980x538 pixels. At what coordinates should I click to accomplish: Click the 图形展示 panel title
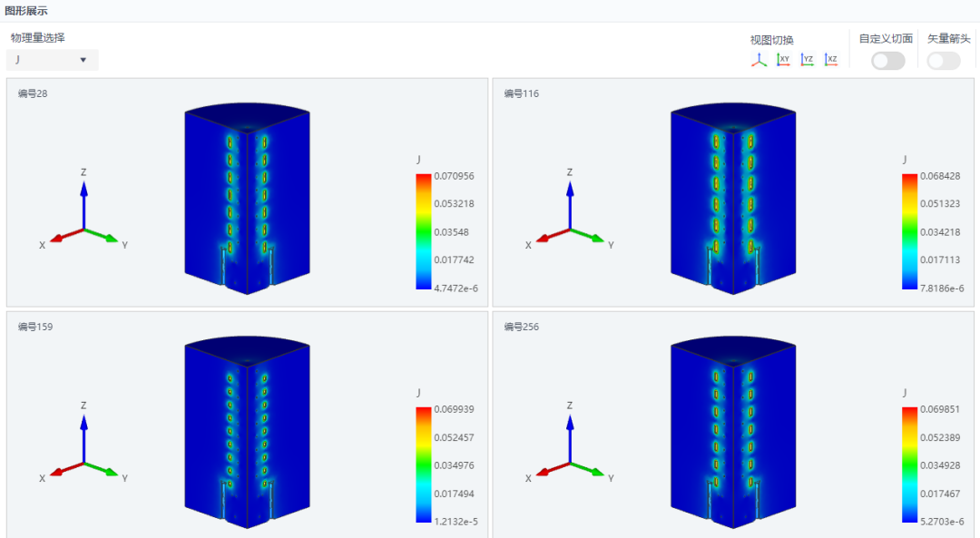pyautogui.click(x=26, y=11)
